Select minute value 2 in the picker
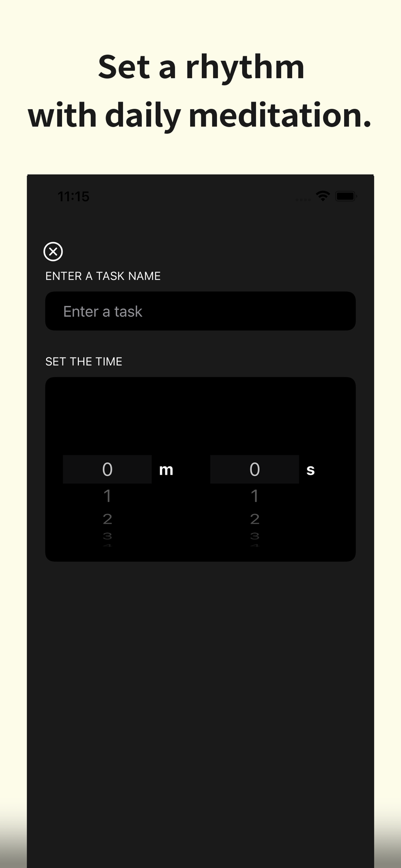Image resolution: width=401 pixels, height=868 pixels. 107,519
